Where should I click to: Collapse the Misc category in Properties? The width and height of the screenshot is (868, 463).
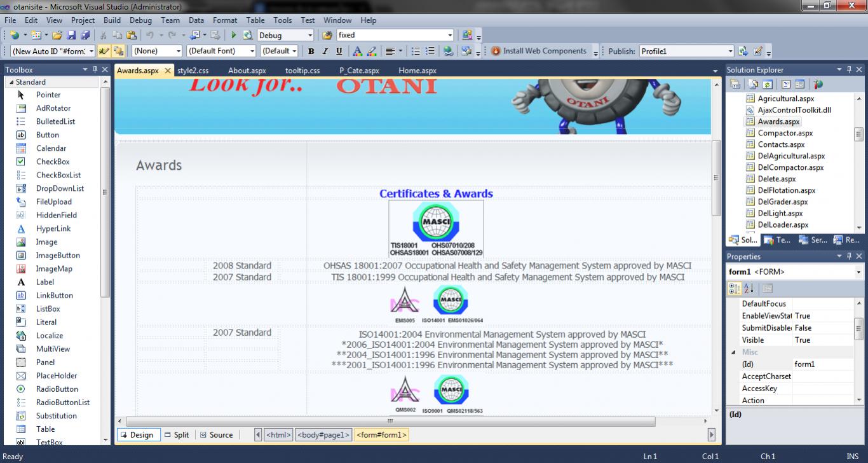coord(733,352)
